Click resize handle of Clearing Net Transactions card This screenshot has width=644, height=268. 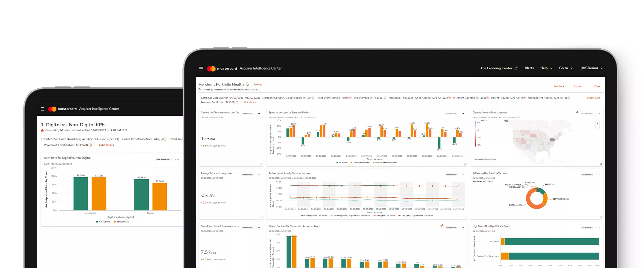coord(261,164)
